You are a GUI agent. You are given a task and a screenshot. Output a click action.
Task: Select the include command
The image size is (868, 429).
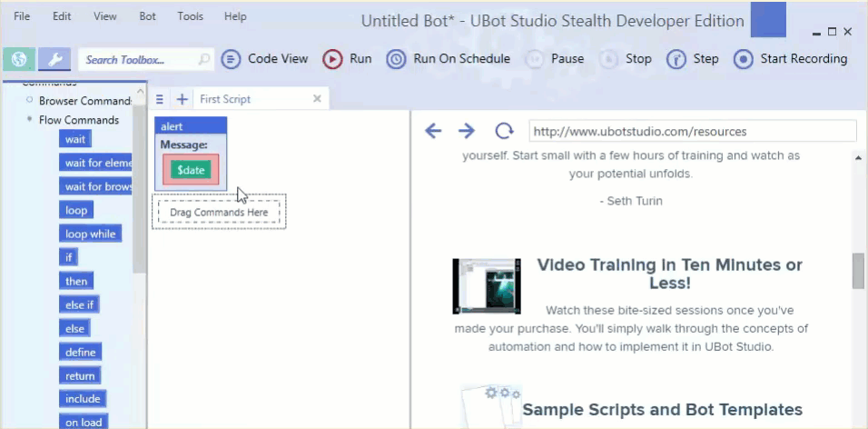pos(83,398)
